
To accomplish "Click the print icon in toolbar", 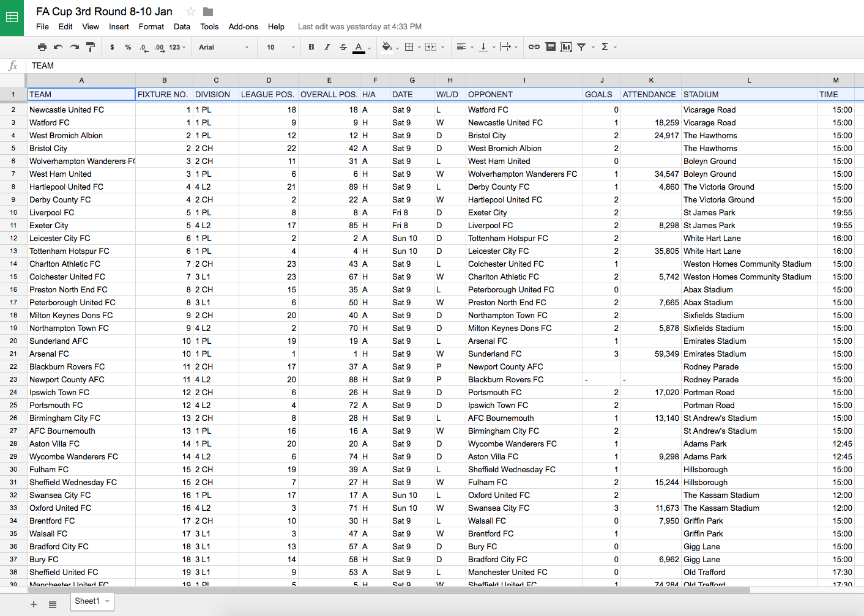I will pyautogui.click(x=42, y=47).
